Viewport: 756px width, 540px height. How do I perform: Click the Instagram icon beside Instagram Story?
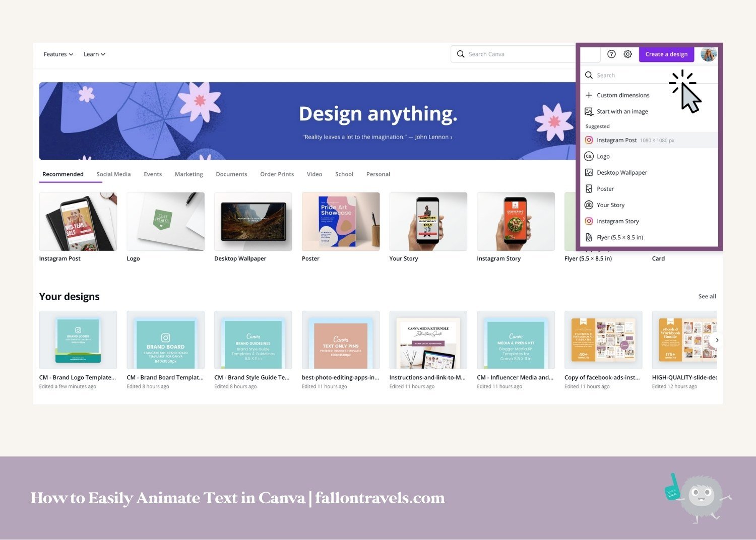(589, 221)
